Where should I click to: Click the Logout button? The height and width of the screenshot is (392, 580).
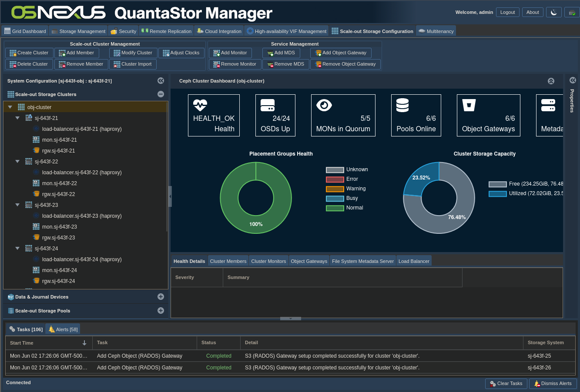point(507,12)
